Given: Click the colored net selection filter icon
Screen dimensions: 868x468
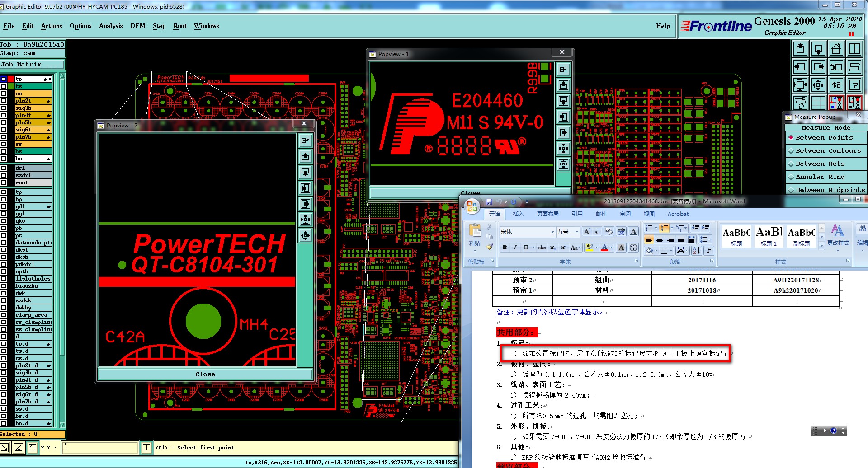Looking at the screenshot, I should (x=836, y=103).
